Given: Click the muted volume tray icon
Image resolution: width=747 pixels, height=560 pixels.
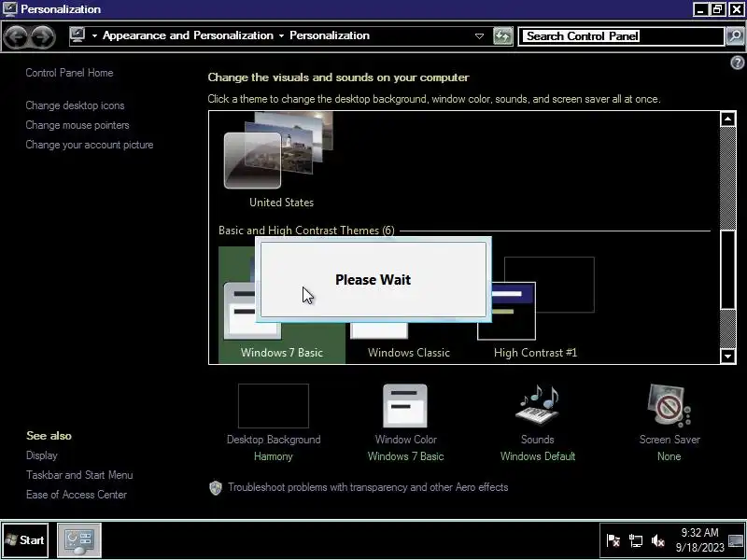Looking at the screenshot, I should coord(657,540).
